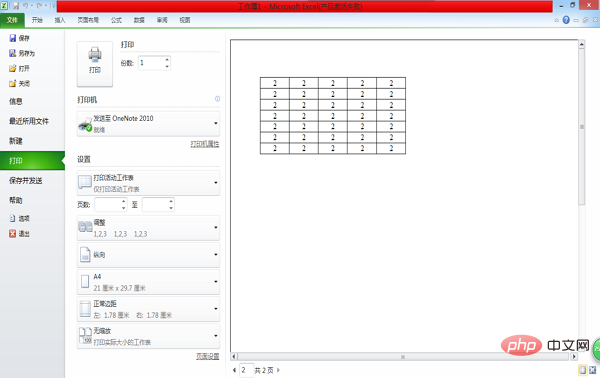
Task: Click the Save As icon in sidebar
Action: pos(13,53)
